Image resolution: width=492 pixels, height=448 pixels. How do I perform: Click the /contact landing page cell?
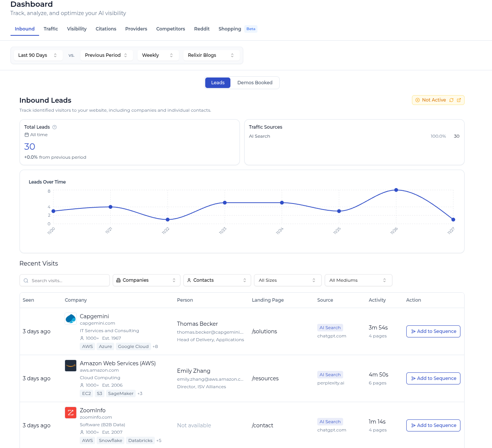tap(262, 425)
